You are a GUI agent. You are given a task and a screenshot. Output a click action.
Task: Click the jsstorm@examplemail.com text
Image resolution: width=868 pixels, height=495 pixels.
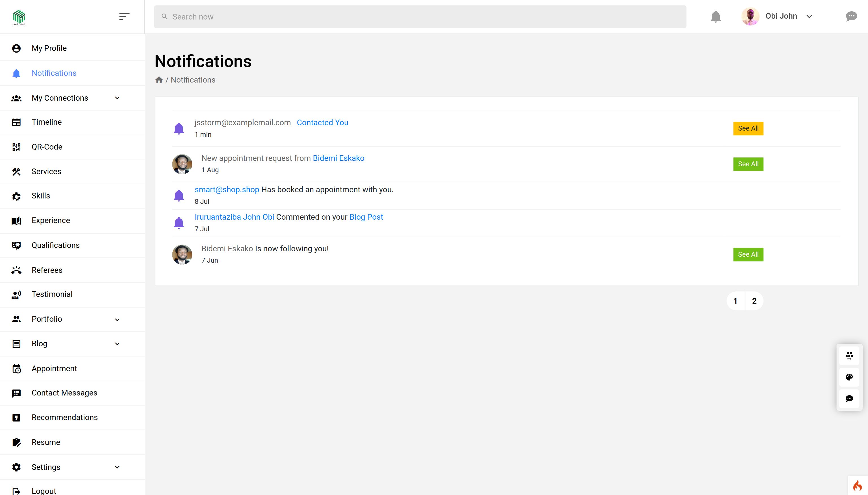242,123
